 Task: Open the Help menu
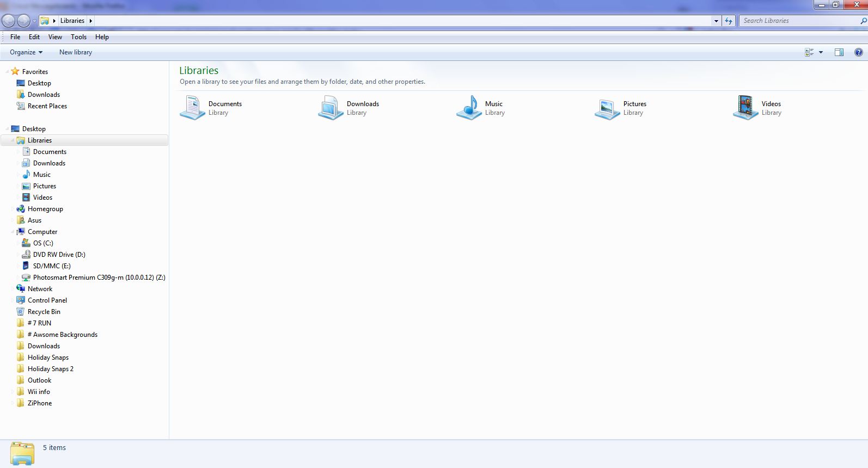click(102, 37)
